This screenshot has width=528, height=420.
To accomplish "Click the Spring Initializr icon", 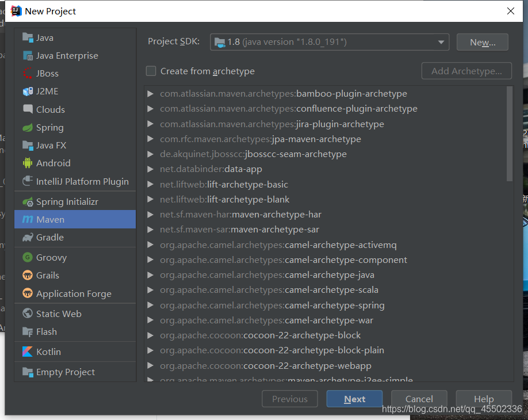I will pyautogui.click(x=28, y=201).
